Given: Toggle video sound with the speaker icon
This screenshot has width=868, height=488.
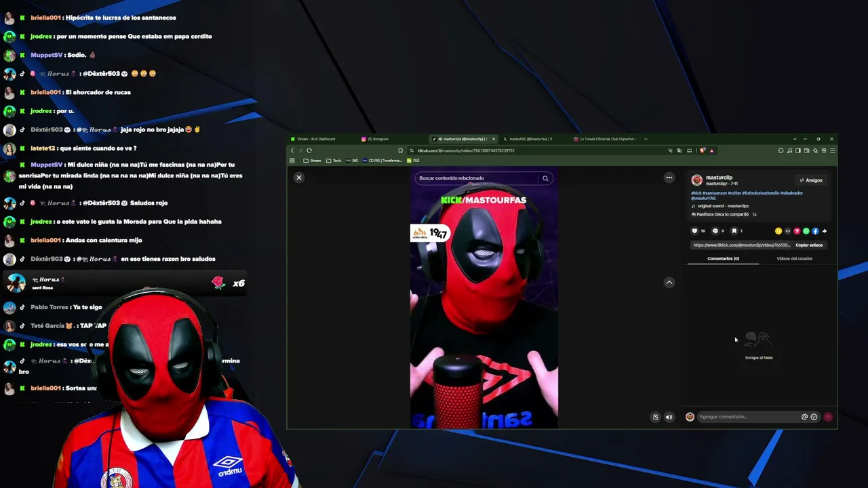Looking at the screenshot, I should [x=669, y=417].
